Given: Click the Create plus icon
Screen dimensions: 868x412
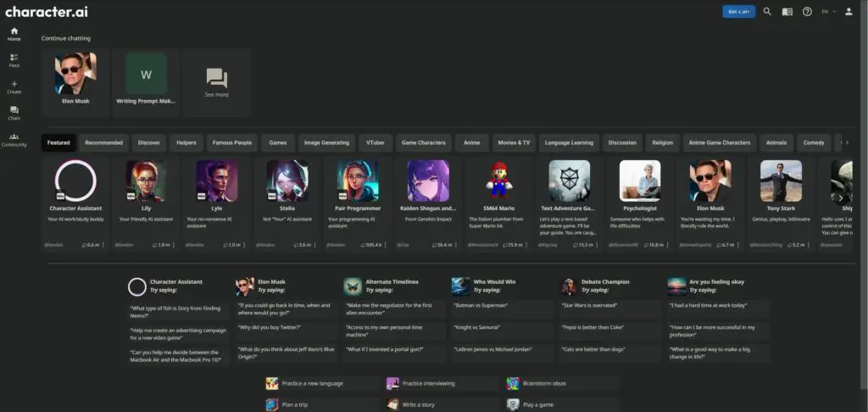Looking at the screenshot, I should 14,86.
